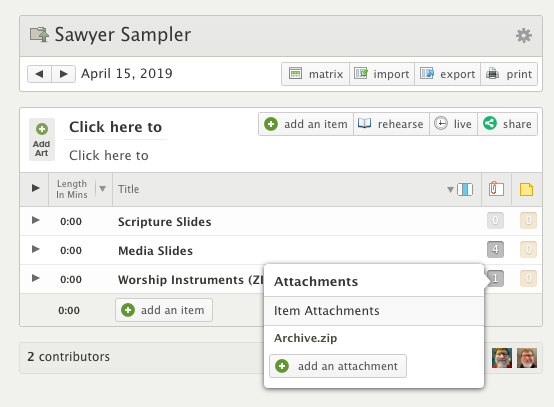Select Worship Instruments title
Viewport: 554px width, 407px height.
(x=191, y=280)
